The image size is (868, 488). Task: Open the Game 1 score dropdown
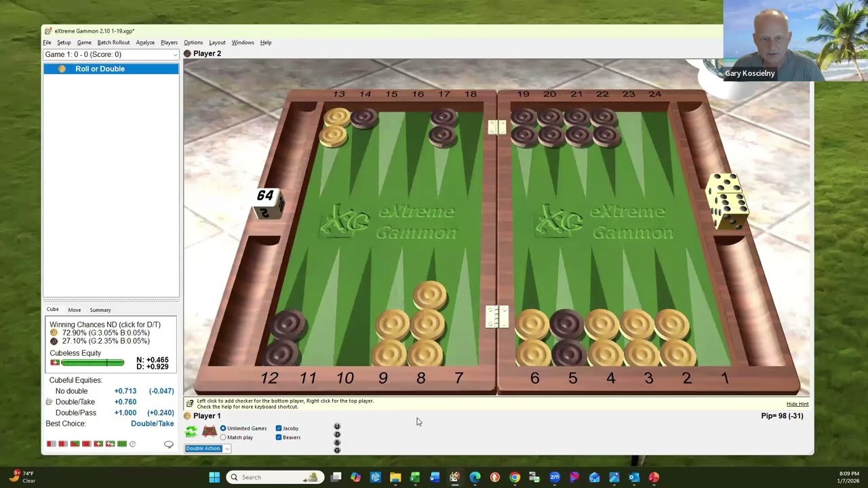pos(111,54)
